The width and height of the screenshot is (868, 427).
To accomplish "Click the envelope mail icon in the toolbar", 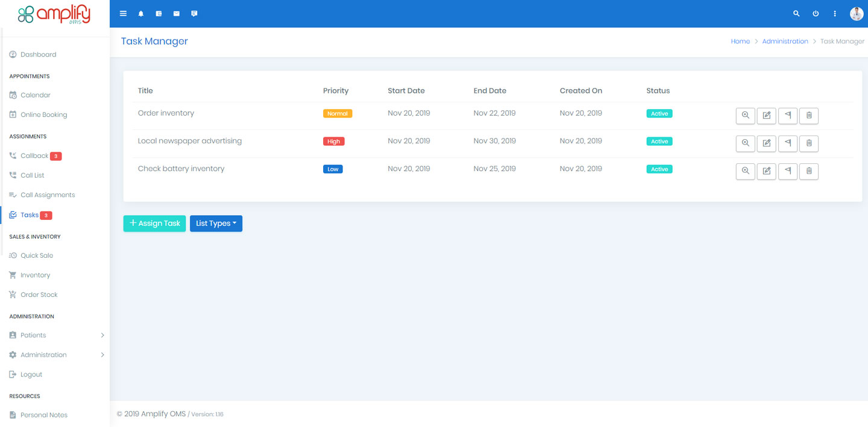I will (x=176, y=13).
